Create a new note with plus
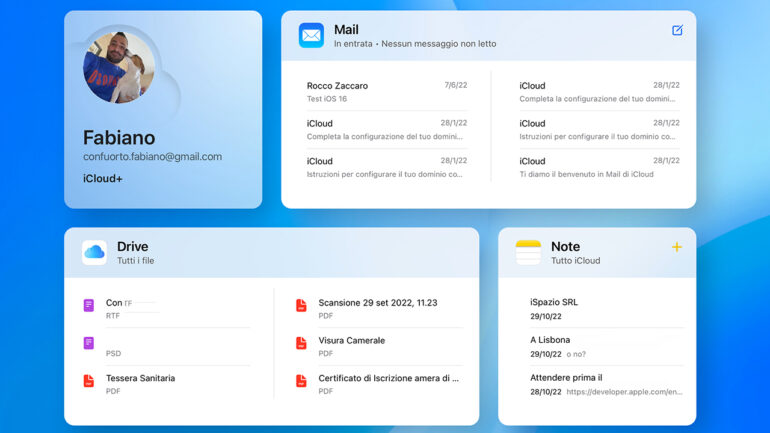 click(x=677, y=246)
